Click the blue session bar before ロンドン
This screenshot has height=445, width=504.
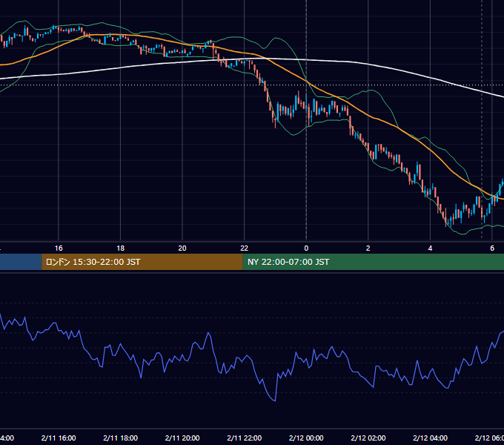click(x=21, y=262)
